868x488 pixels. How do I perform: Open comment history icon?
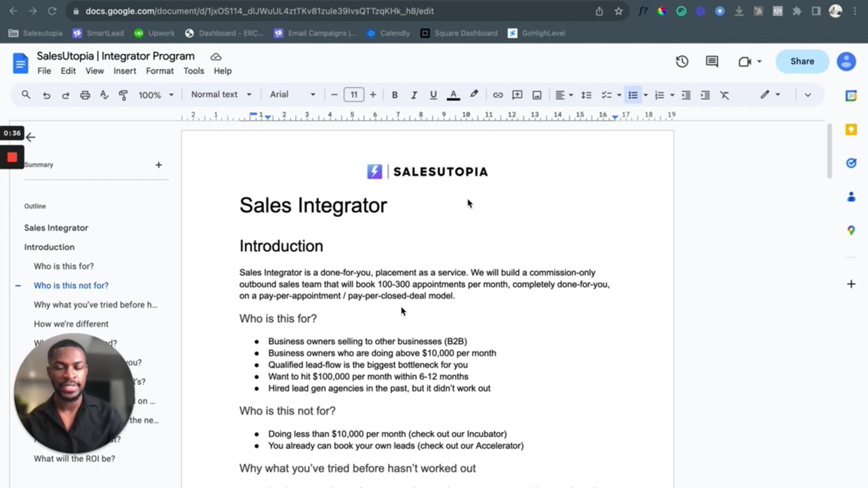(712, 62)
